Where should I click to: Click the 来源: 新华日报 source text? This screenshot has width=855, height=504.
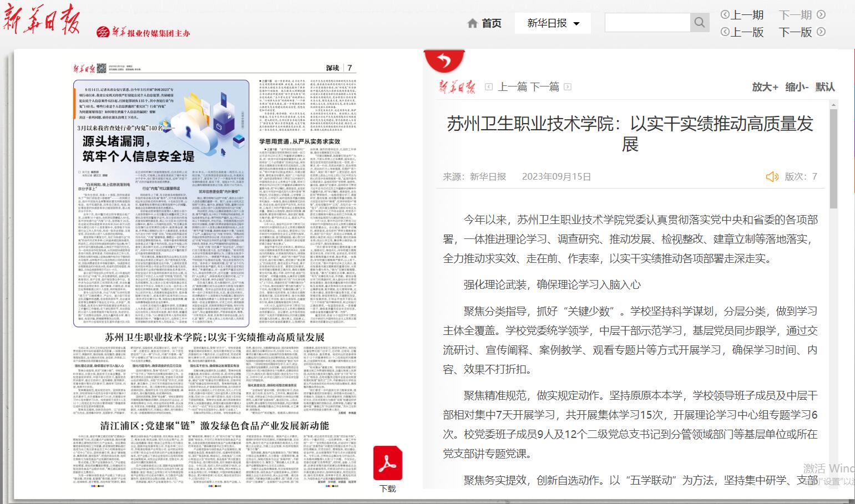(x=474, y=176)
